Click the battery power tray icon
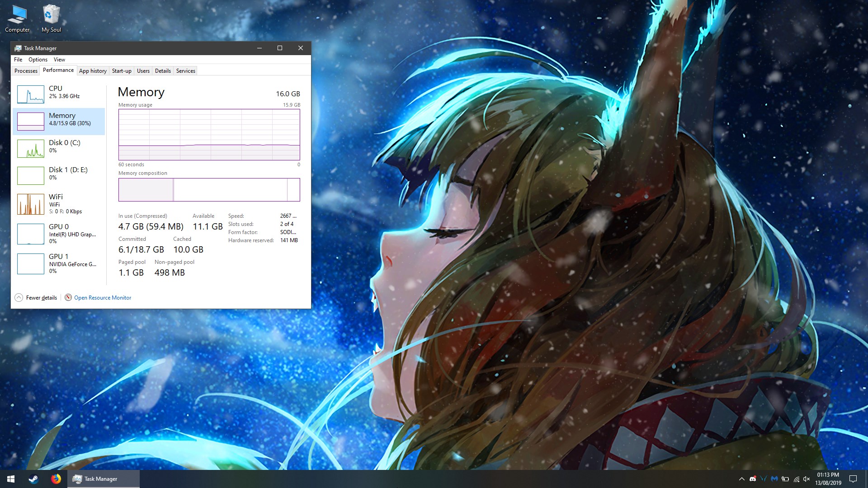Screen dimensions: 868x488 [785, 479]
